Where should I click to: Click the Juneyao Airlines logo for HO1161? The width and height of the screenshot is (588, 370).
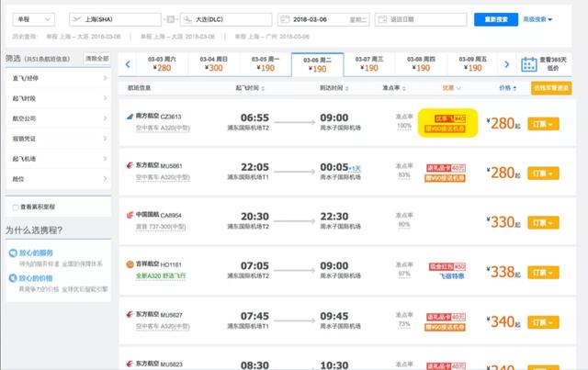[130, 264]
